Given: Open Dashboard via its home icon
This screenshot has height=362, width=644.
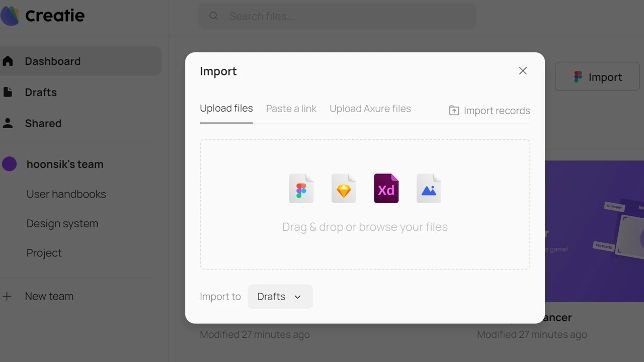Looking at the screenshot, I should [x=8, y=61].
